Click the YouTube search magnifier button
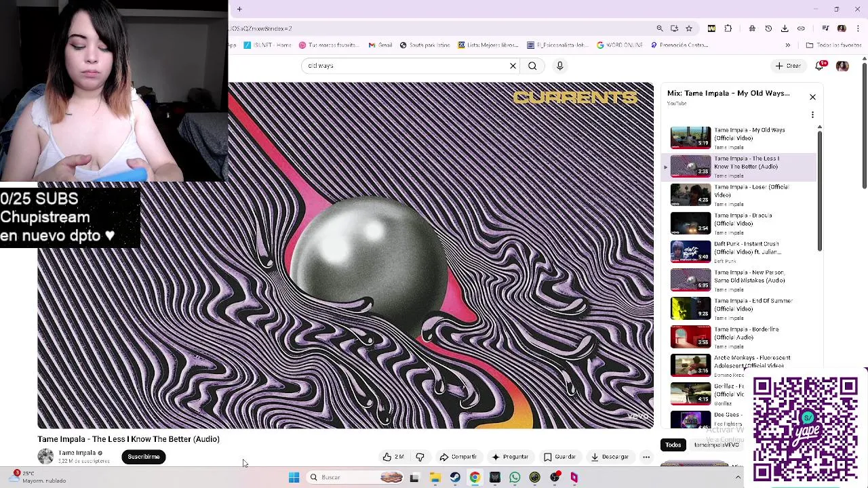 click(532, 66)
